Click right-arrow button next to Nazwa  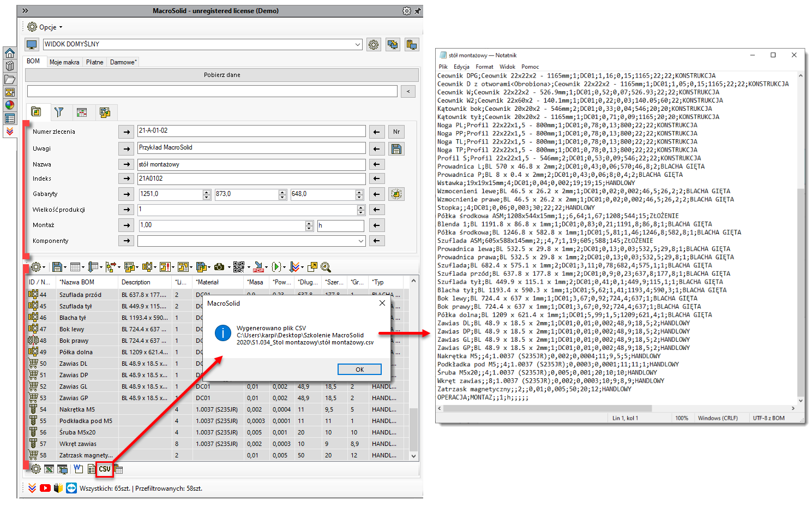click(127, 164)
